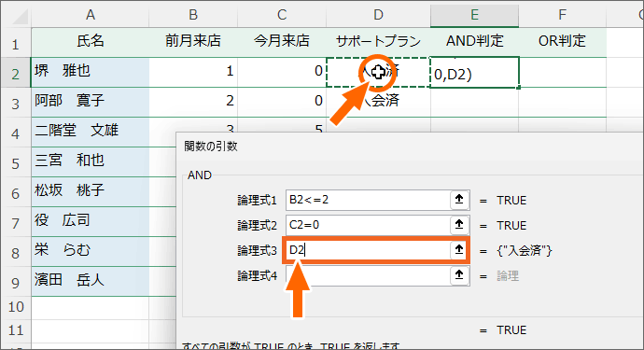Click active cell E2 showing 0,D2)

pos(474,73)
